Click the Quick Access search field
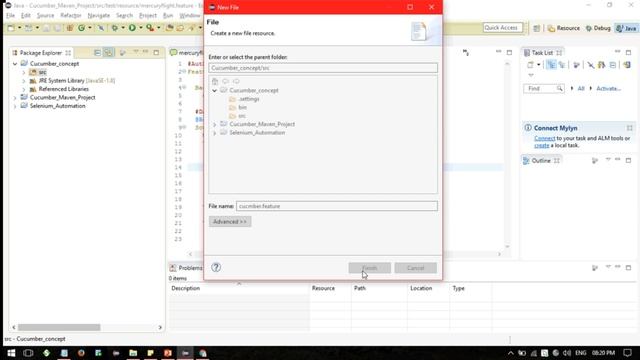Screen dimensions: 640x360 (502, 28)
